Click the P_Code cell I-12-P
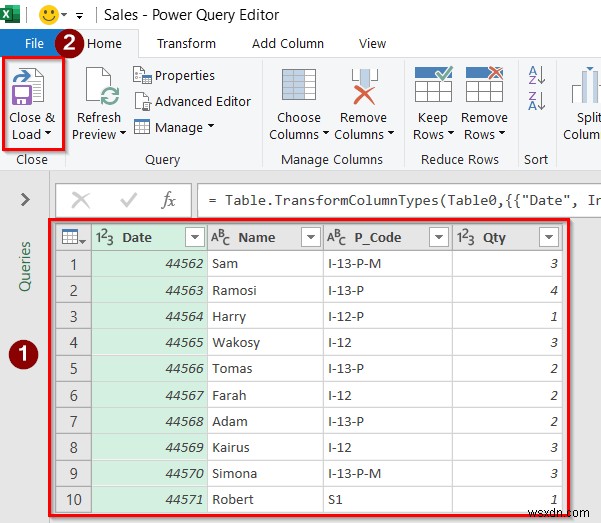 click(x=388, y=316)
